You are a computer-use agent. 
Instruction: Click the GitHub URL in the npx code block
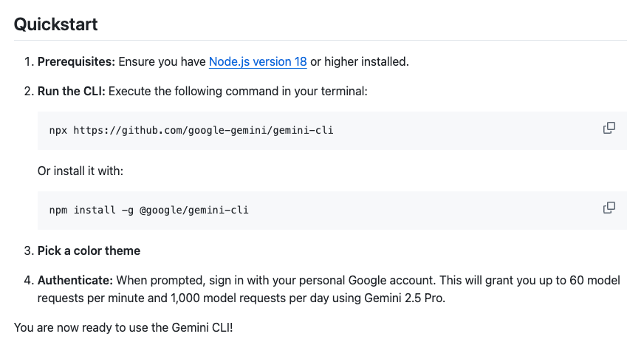(208, 129)
